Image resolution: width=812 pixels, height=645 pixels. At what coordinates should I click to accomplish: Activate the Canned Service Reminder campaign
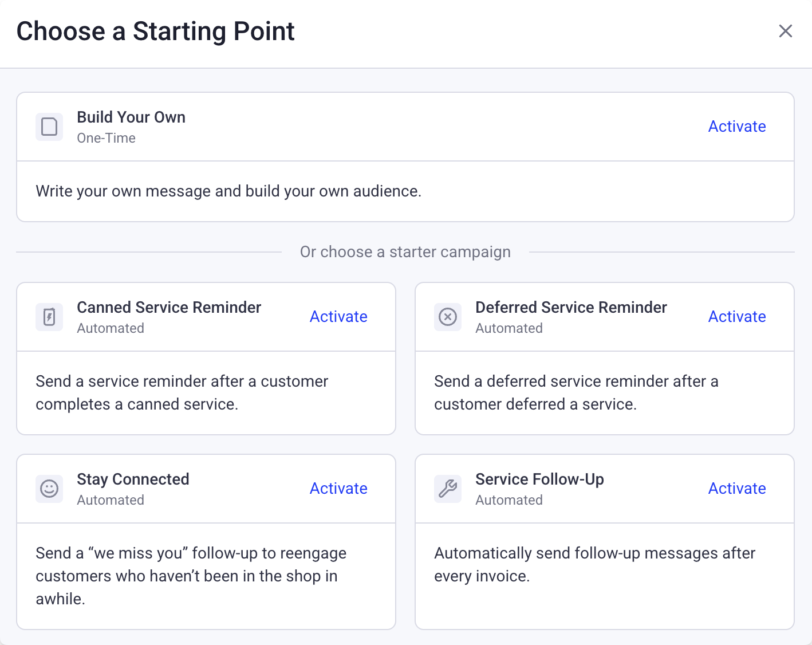click(338, 317)
